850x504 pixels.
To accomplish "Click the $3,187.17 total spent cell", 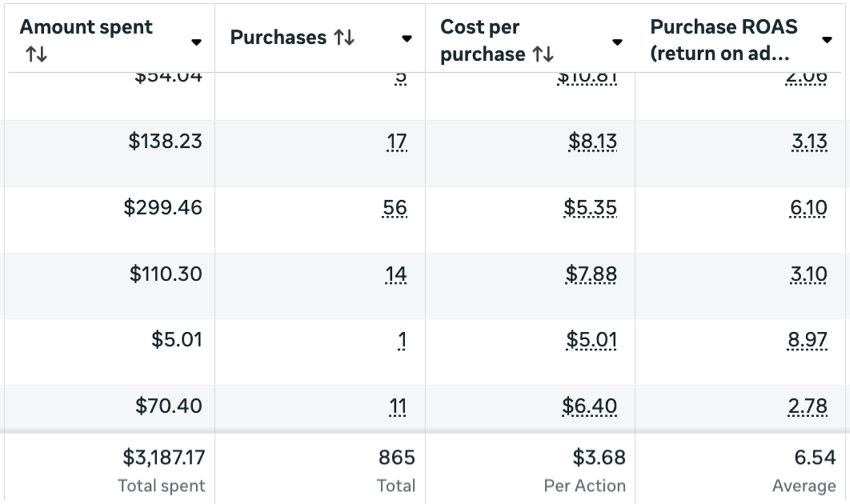I will [x=164, y=457].
